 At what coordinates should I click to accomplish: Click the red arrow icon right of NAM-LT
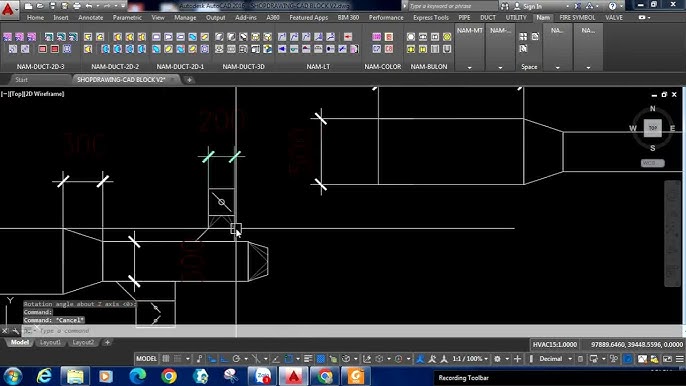click(348, 37)
